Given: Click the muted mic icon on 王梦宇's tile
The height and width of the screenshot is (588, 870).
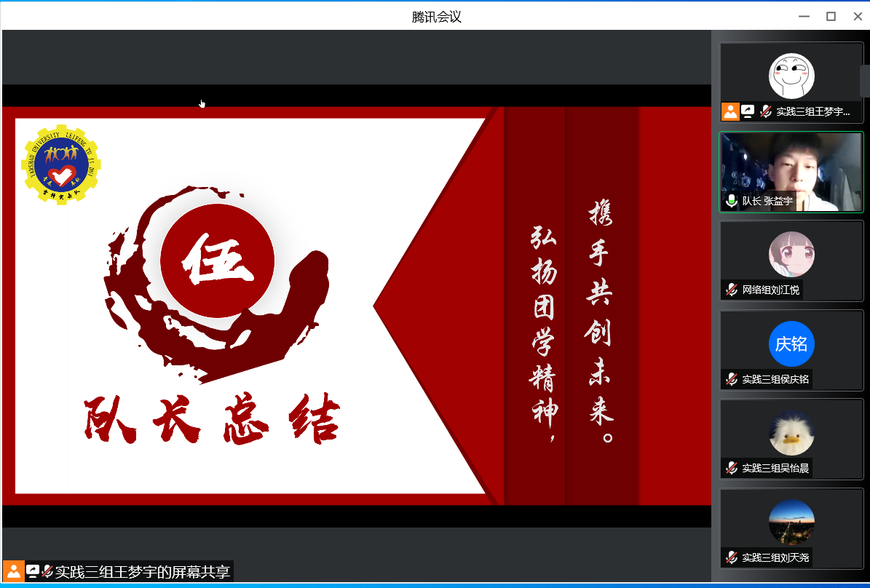Looking at the screenshot, I should (765, 111).
